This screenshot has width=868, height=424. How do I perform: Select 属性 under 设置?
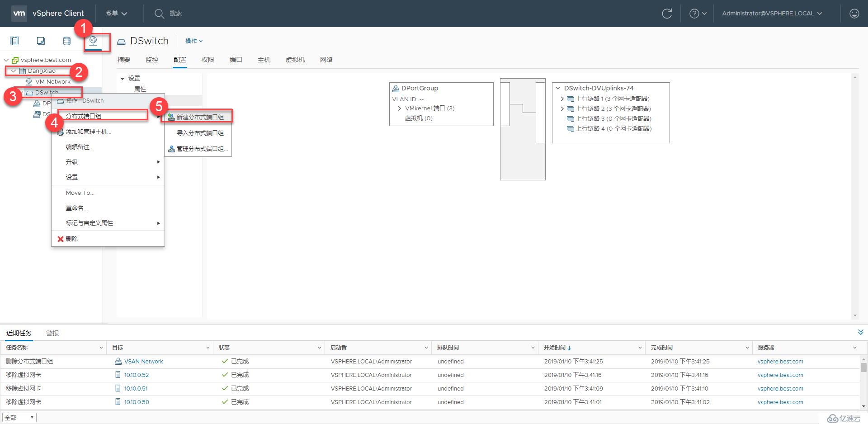140,89
